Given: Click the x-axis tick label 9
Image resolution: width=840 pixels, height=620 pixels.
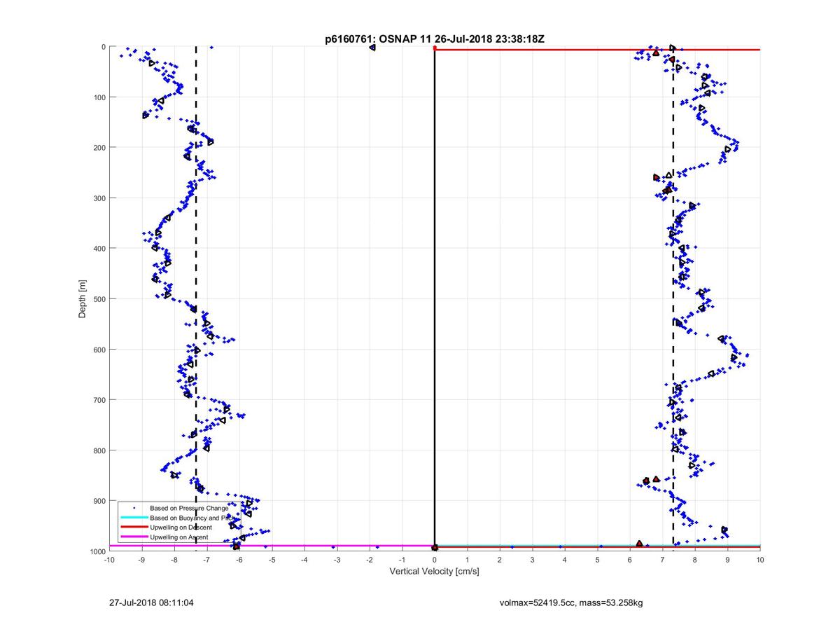Looking at the screenshot, I should 727,560.
